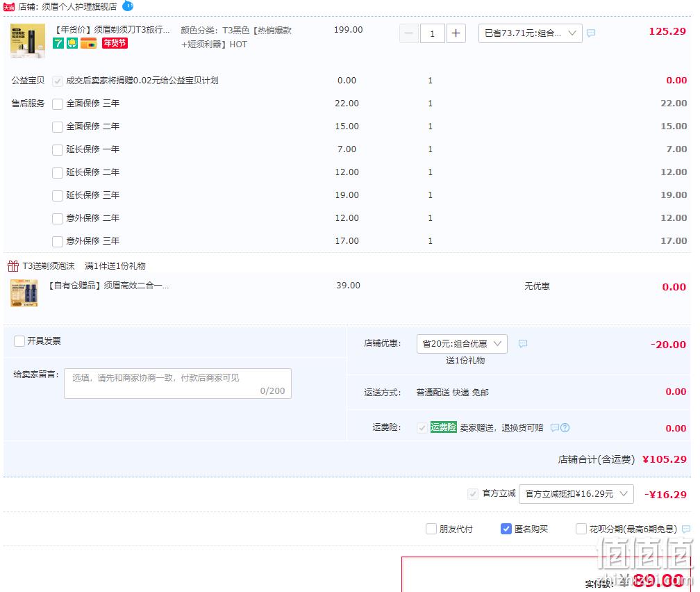This screenshot has height=592, width=700.
Task: Open the razor product thumbnail image
Action: pyautogui.click(x=28, y=41)
